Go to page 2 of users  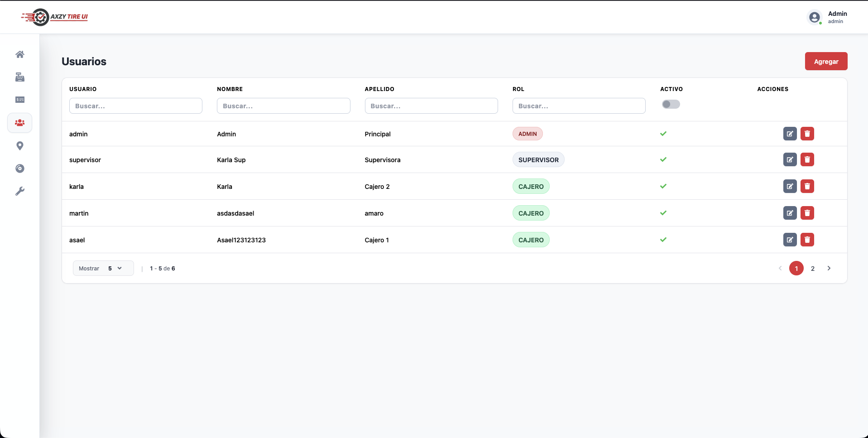click(x=812, y=269)
